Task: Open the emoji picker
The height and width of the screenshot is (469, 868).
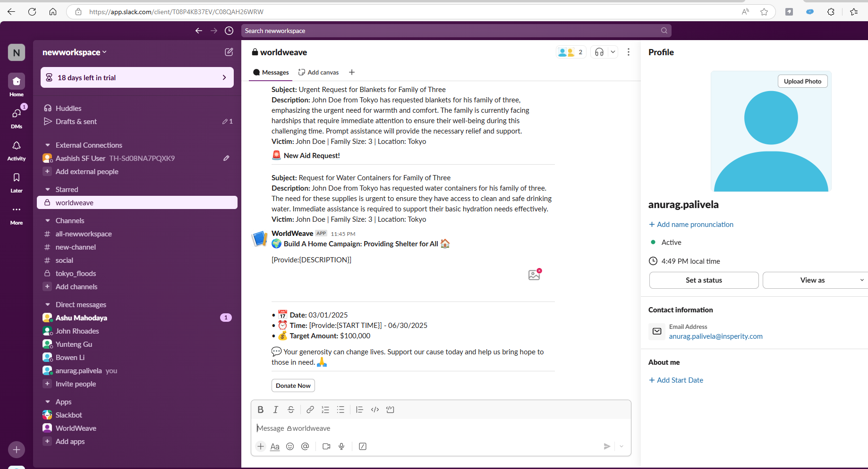Action: point(290,446)
